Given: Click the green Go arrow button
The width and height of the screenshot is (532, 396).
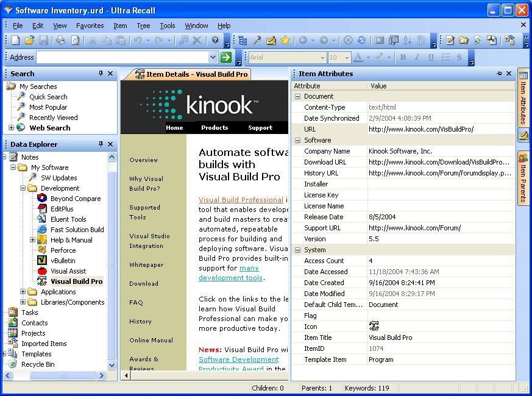Looking at the screenshot, I should point(226,57).
